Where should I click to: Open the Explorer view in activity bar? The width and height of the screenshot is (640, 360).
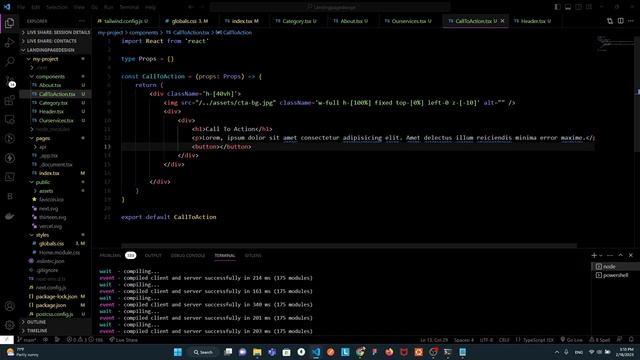9,23
